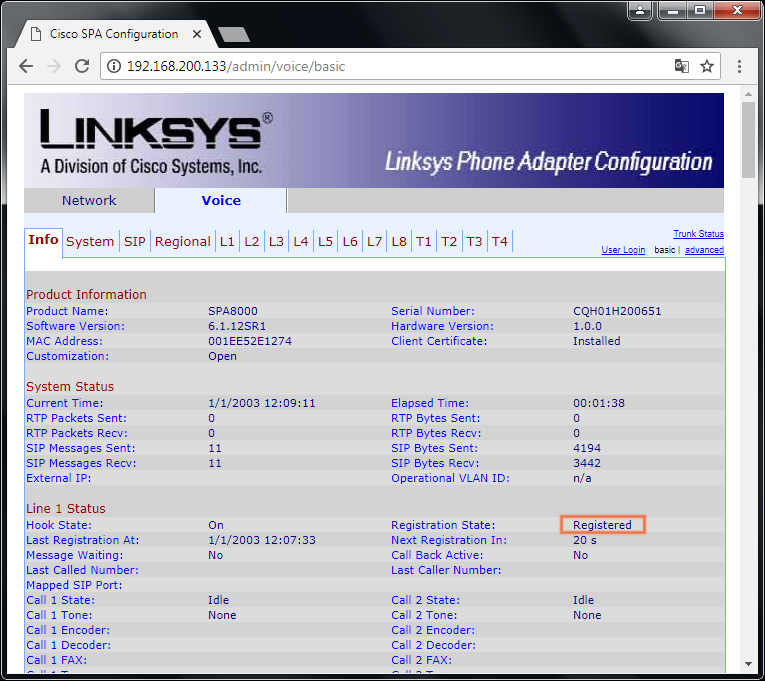Open trunk T3 settings

(474, 241)
